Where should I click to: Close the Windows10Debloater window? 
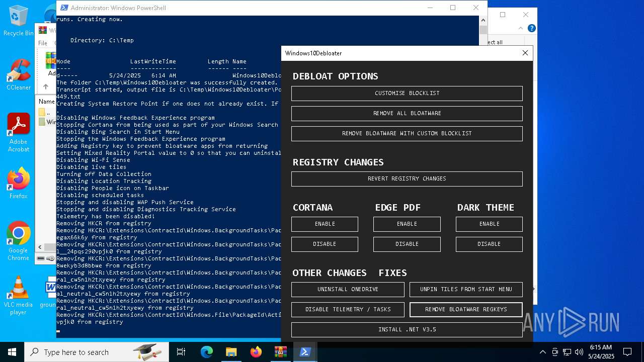pos(525,53)
